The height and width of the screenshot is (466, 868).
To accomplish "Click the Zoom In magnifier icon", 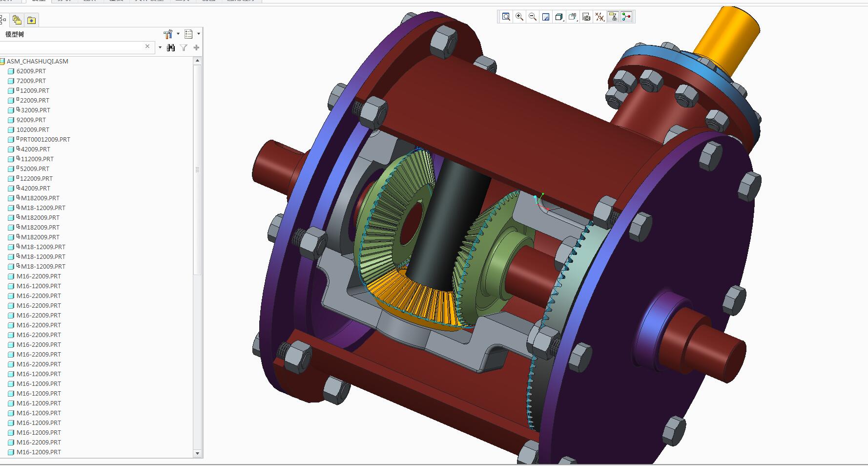I will click(x=519, y=17).
